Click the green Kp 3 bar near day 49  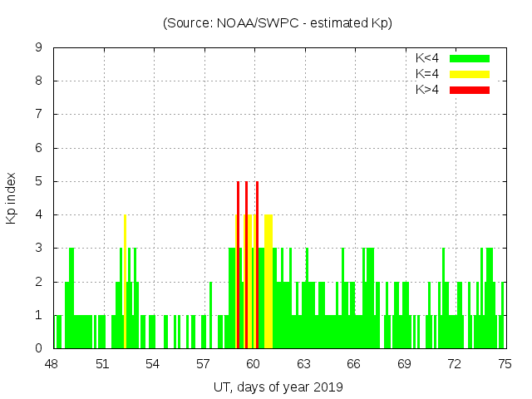coord(71,298)
